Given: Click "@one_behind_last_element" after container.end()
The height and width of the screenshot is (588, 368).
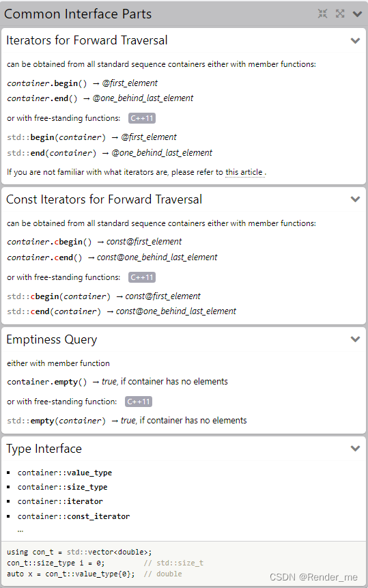Looking at the screenshot, I should (143, 98).
